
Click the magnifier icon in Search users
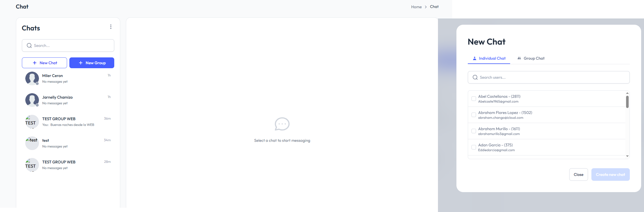(x=475, y=77)
